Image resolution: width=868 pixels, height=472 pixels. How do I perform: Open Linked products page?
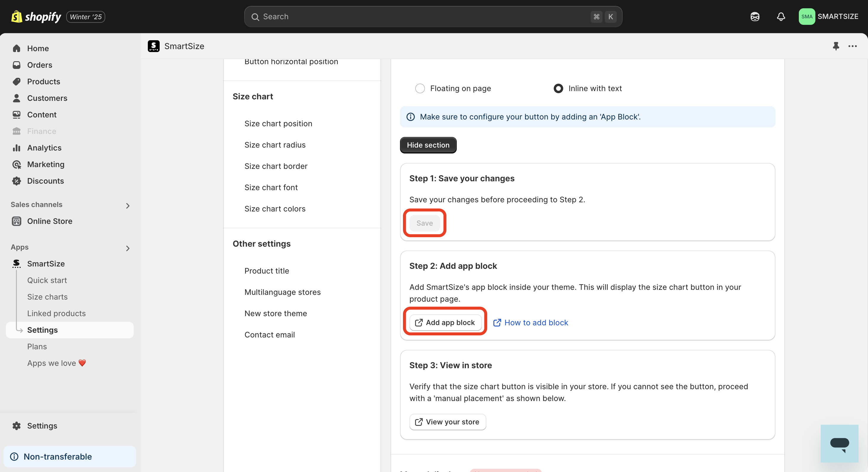(56, 313)
